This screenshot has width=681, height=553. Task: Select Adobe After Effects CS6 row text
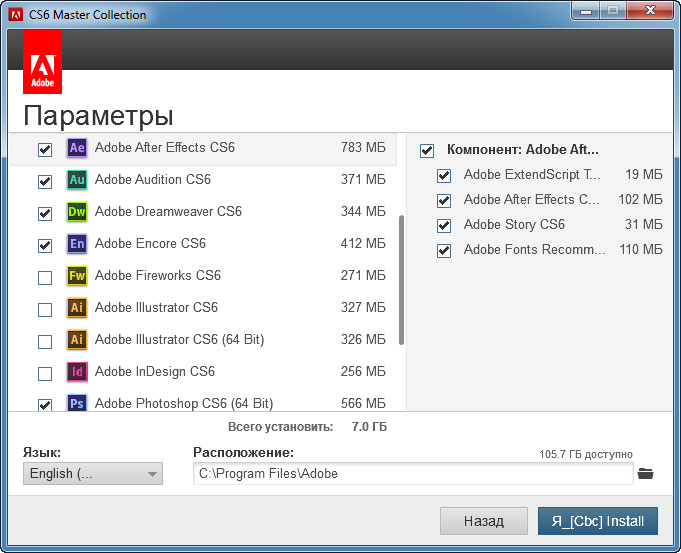[x=165, y=148]
